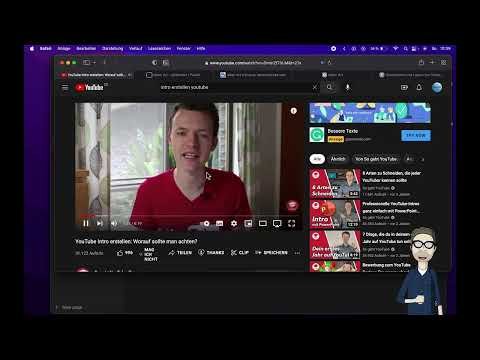Viewport: 480px width, 360px height.
Task: Skip to the next video
Action: 100,223
